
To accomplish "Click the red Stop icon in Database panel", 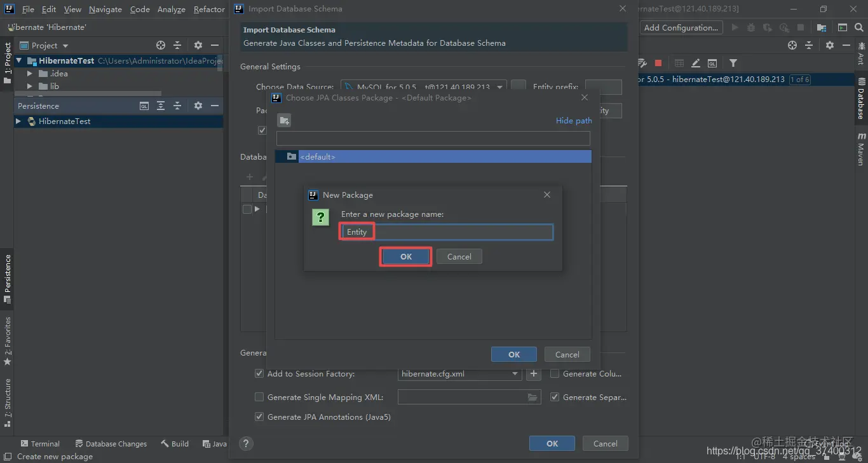I will pos(658,63).
